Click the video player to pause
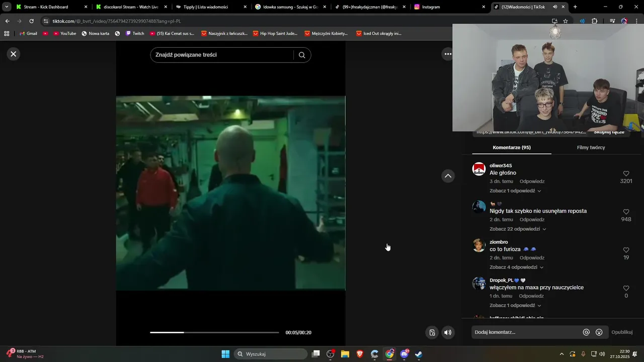 (230, 193)
